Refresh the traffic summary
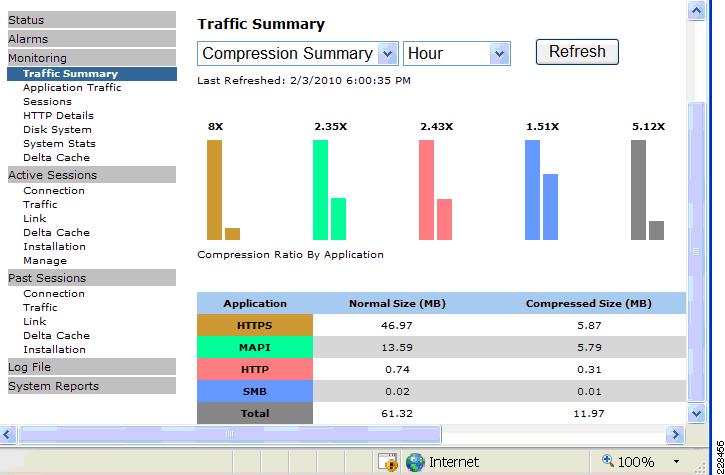 coord(577,51)
